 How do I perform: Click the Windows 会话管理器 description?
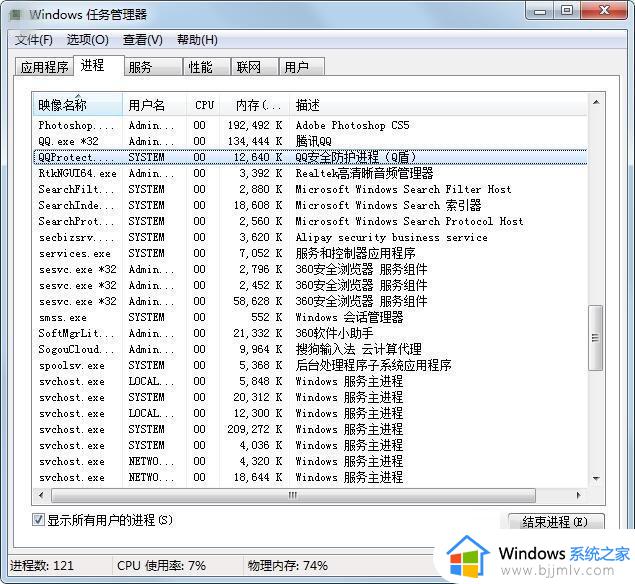point(349,317)
